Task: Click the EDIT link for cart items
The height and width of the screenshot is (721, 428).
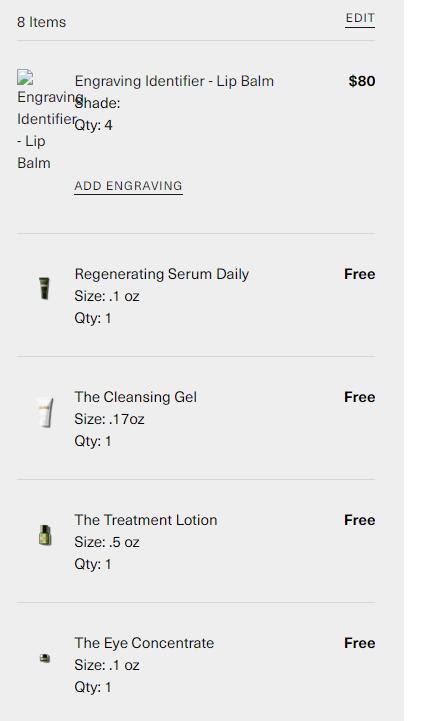Action: (360, 18)
